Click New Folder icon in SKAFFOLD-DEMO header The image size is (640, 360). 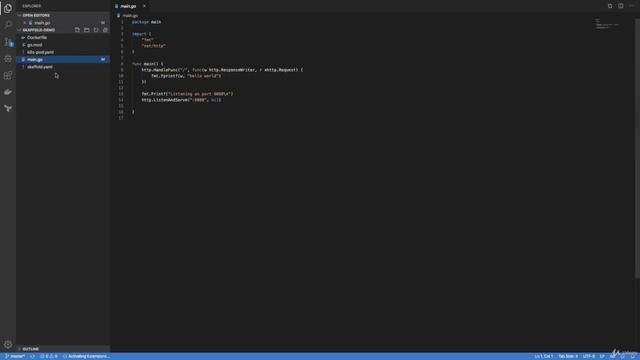87,30
